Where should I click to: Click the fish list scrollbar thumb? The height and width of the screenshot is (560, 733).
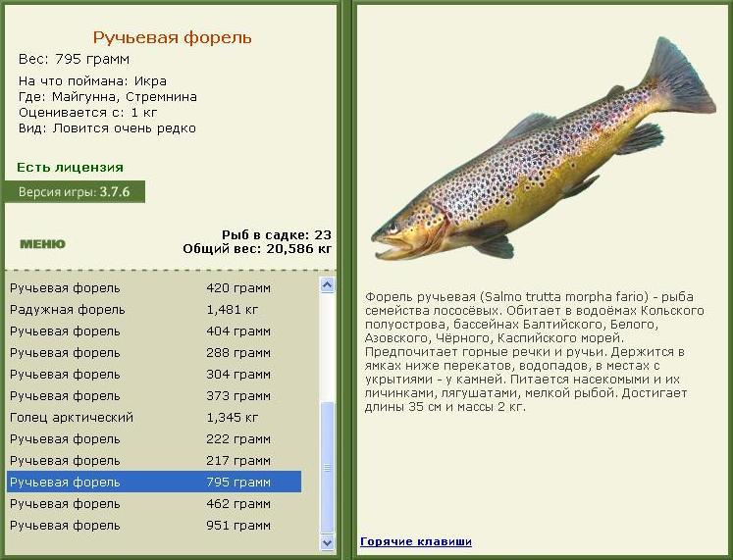coord(327,467)
